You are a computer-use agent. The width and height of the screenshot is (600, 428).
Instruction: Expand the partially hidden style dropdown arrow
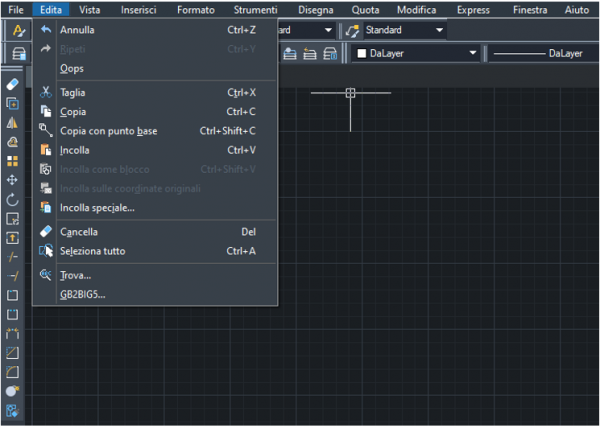pyautogui.click(x=328, y=30)
